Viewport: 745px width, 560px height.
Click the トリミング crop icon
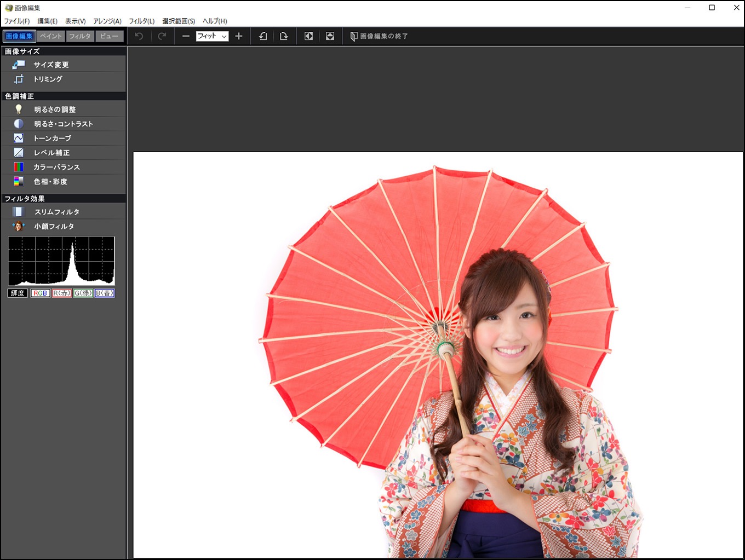19,79
